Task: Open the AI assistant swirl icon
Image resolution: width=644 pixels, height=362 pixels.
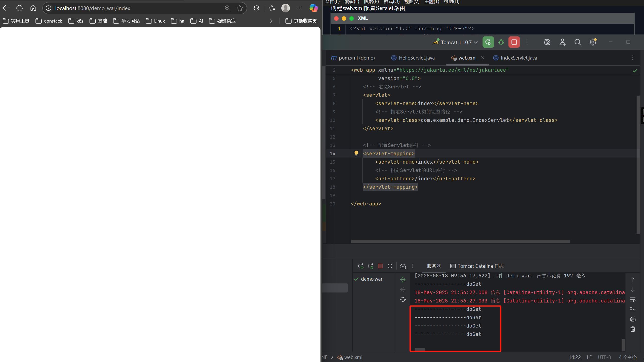Action: click(547, 42)
